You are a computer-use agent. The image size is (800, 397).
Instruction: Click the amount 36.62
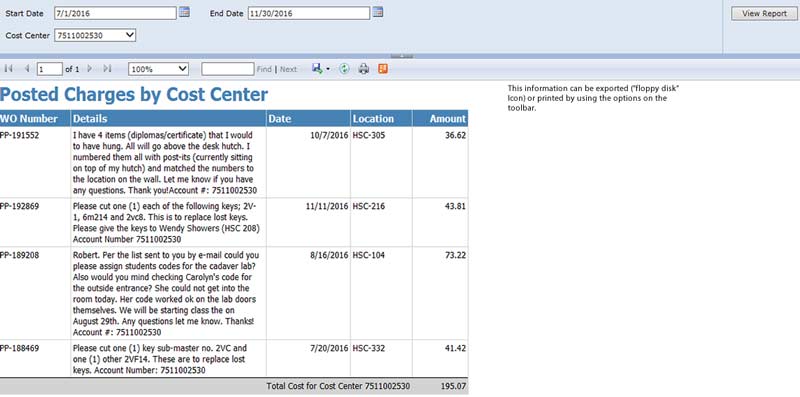tap(455, 136)
